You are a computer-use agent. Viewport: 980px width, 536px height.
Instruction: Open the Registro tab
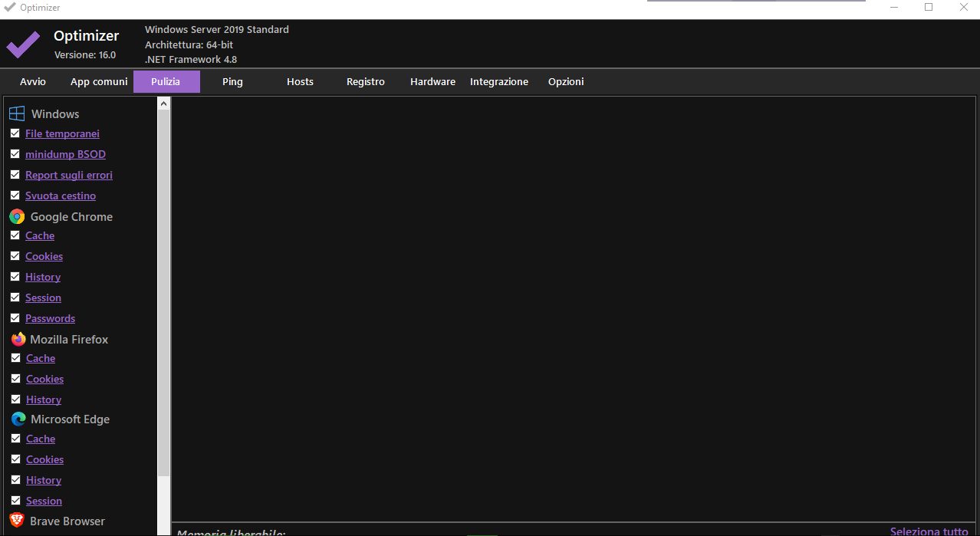pos(366,82)
